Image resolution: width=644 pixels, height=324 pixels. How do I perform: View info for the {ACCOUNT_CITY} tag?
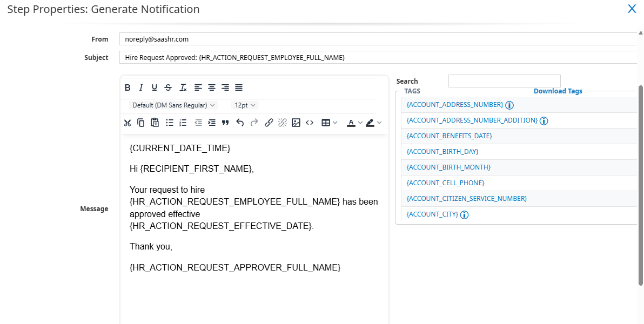(464, 214)
